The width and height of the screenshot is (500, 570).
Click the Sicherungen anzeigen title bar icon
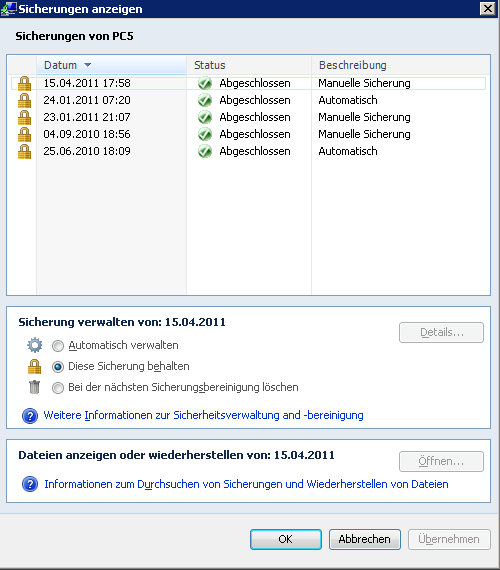pos(8,9)
